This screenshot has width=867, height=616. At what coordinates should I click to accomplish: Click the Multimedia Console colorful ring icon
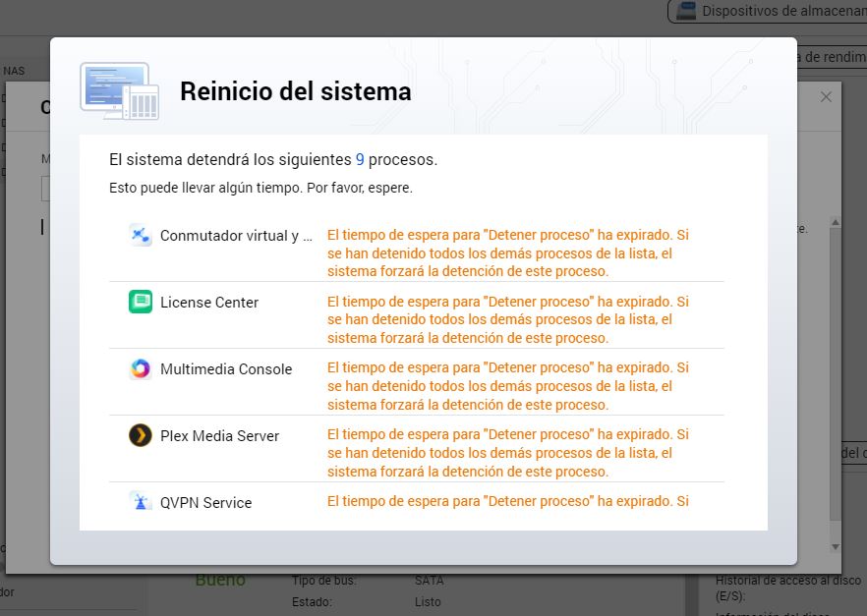tap(141, 368)
